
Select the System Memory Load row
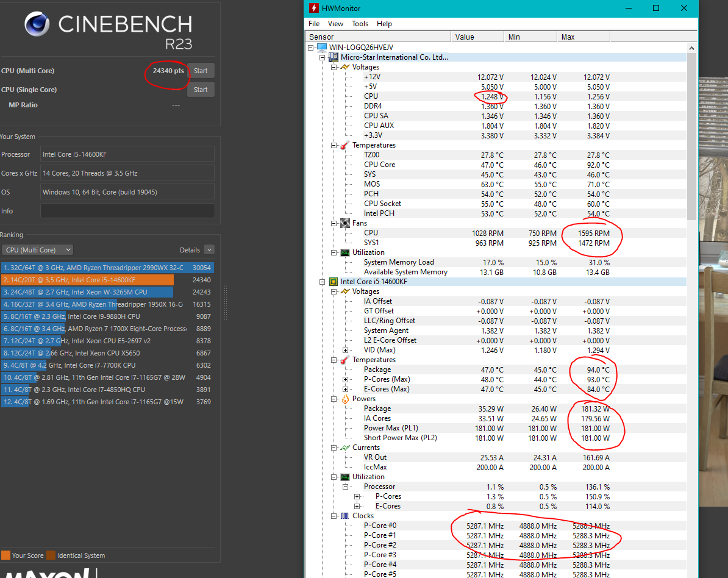click(496, 262)
